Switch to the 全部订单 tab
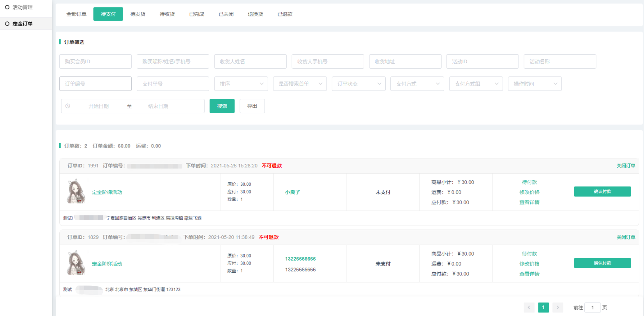 76,14
